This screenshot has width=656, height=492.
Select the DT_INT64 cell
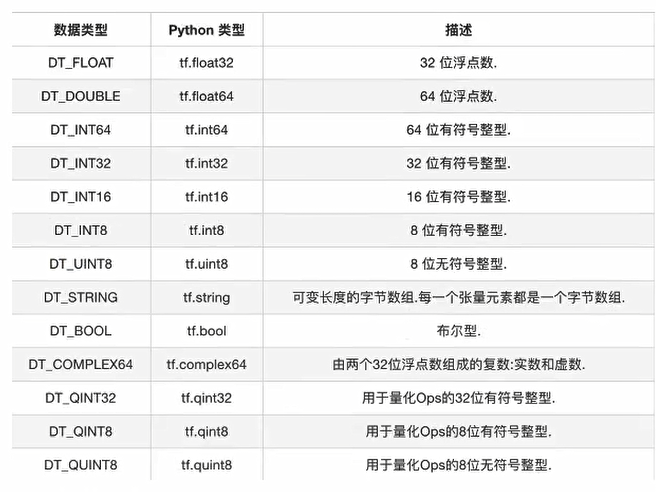coord(81,130)
